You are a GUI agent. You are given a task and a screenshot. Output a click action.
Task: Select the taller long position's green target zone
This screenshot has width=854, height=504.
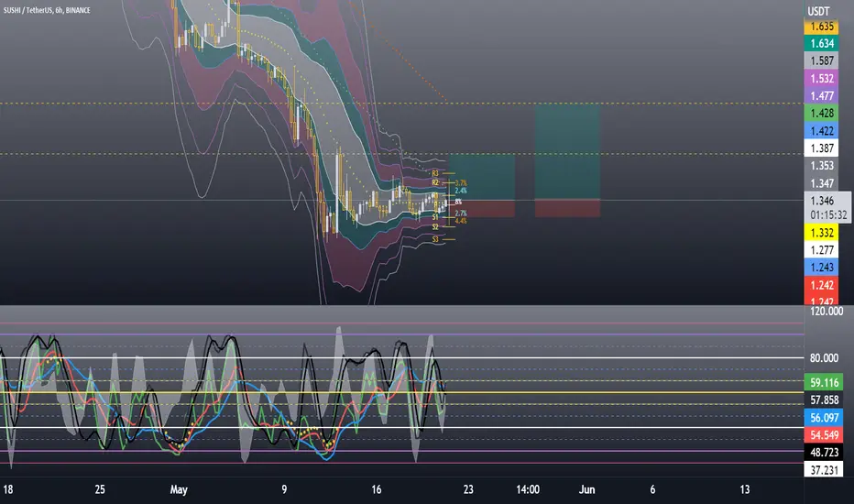[567, 151]
